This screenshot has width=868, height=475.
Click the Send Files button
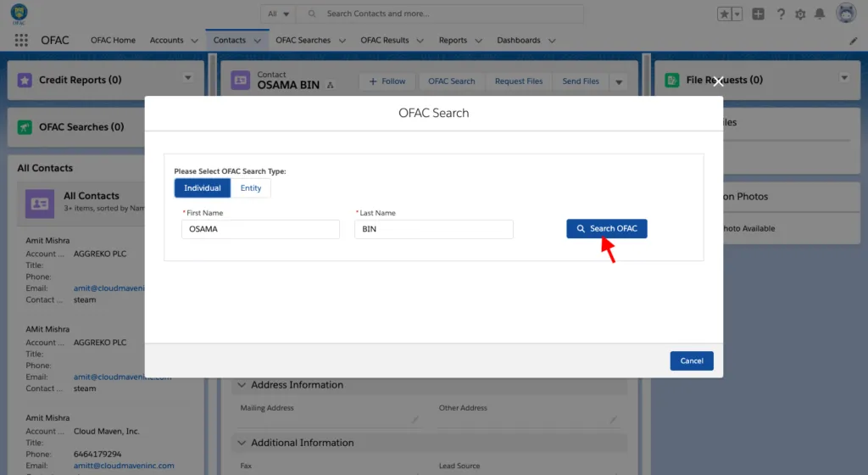[580, 81]
